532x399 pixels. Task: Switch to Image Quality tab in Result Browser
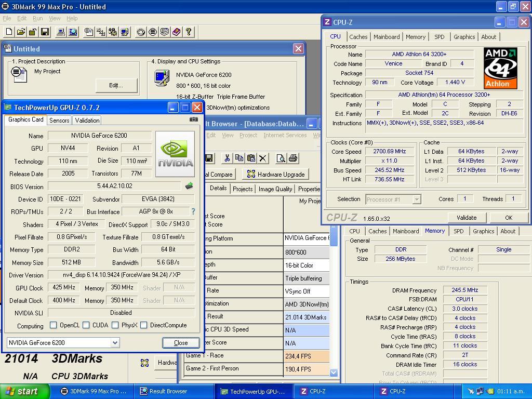click(275, 189)
